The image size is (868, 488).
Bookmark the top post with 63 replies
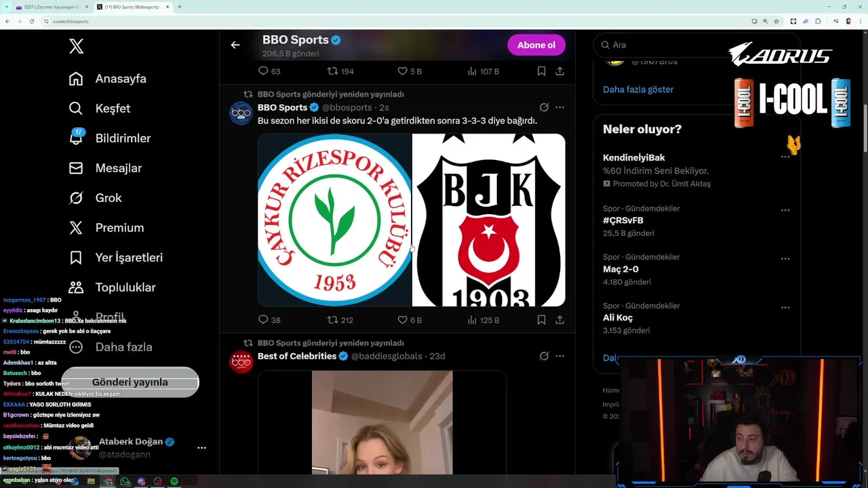[541, 71]
